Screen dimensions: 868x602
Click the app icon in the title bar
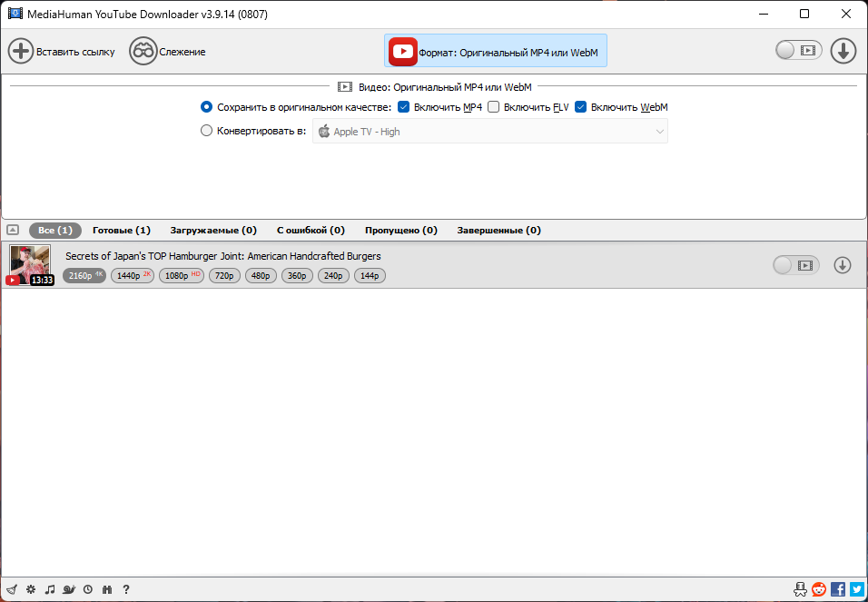pos(15,14)
